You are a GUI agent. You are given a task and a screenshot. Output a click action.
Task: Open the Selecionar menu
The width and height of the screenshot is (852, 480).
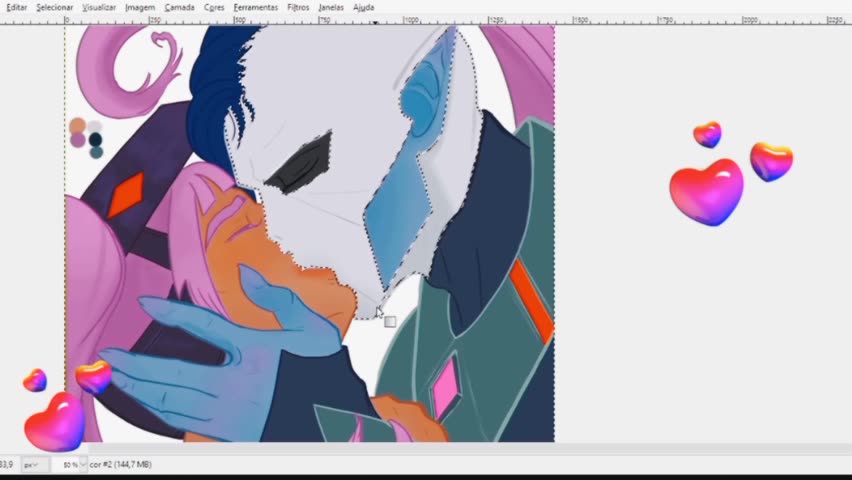coord(54,8)
